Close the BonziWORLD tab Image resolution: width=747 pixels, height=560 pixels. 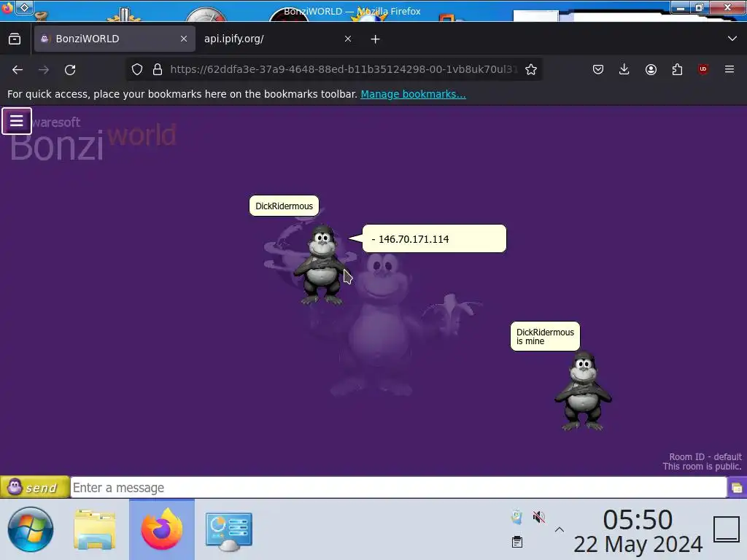184,39
